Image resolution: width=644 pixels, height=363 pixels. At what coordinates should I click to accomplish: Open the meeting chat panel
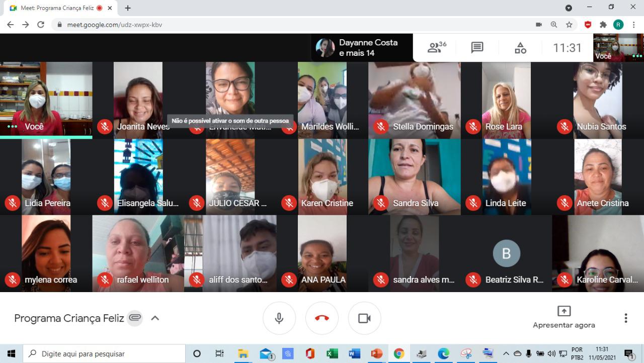477,48
